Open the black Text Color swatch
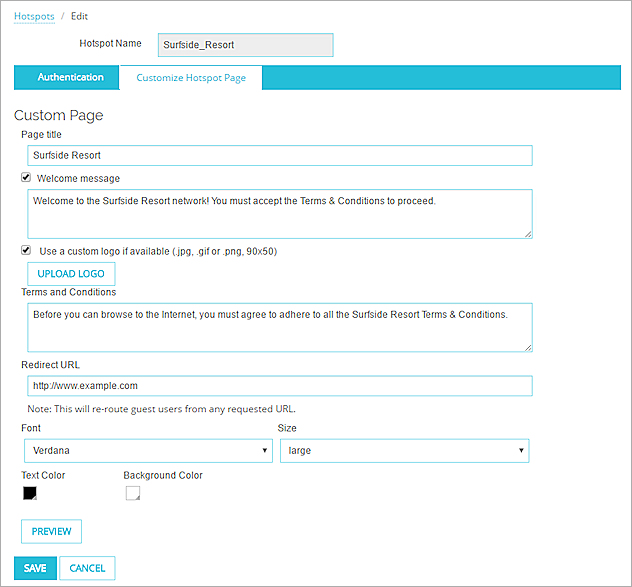The height and width of the screenshot is (587, 632). click(x=30, y=493)
